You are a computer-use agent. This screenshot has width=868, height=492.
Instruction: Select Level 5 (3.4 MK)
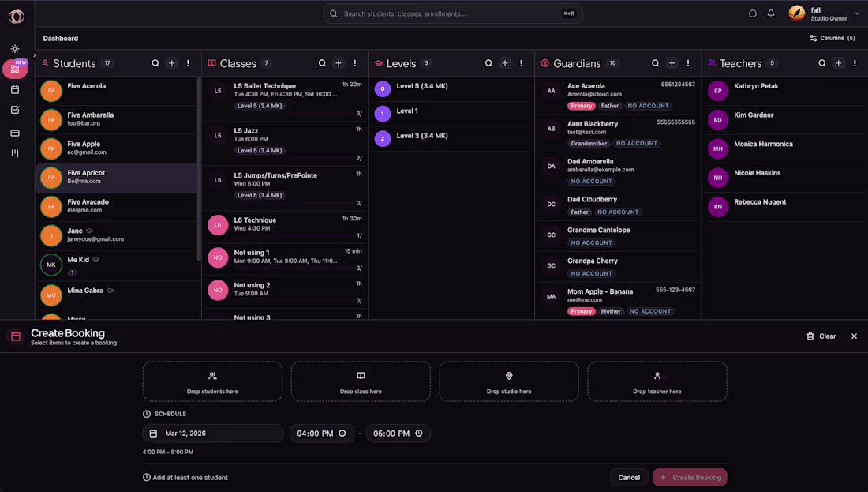pyautogui.click(x=451, y=88)
